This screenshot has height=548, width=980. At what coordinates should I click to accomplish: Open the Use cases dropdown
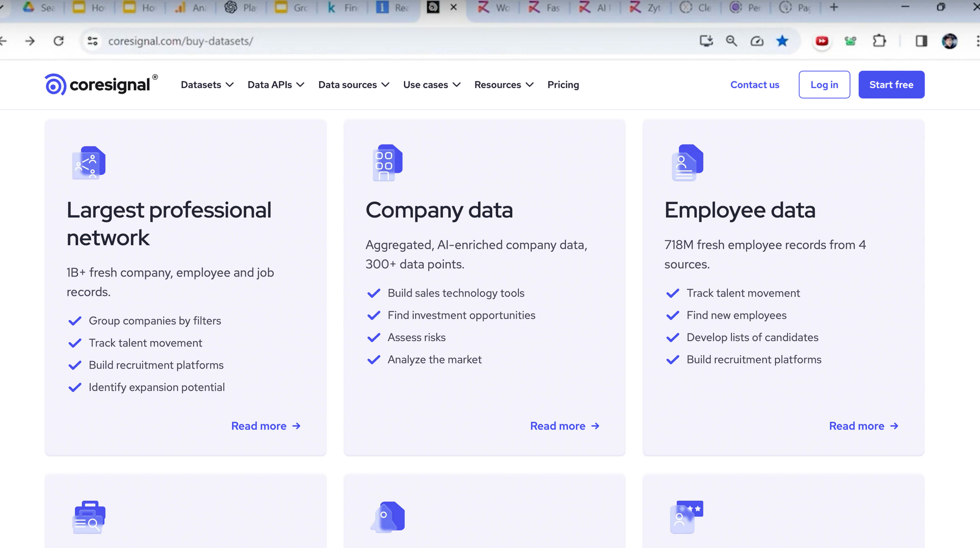431,85
